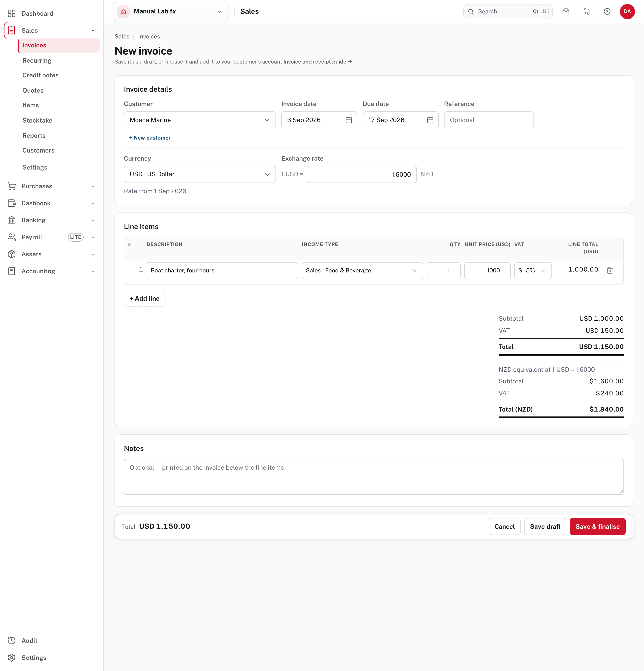Click the Purchases cart icon
This screenshot has height=671, width=644.
12,186
